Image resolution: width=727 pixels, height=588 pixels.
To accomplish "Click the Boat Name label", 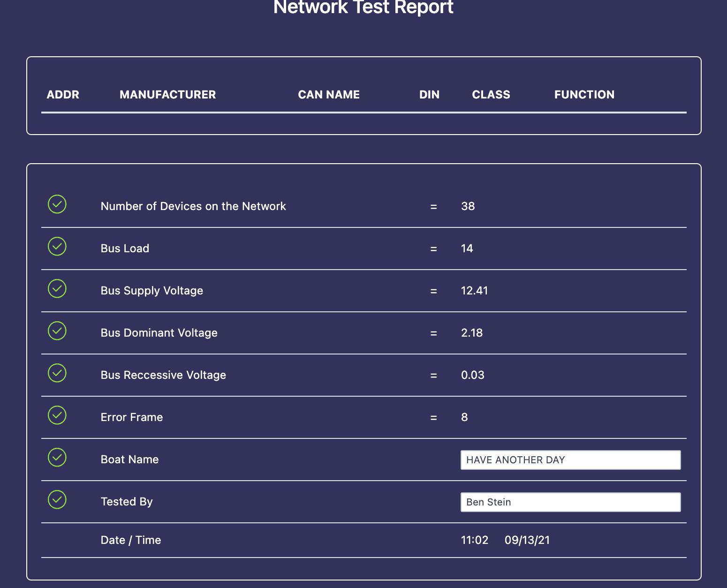I will (x=129, y=460).
